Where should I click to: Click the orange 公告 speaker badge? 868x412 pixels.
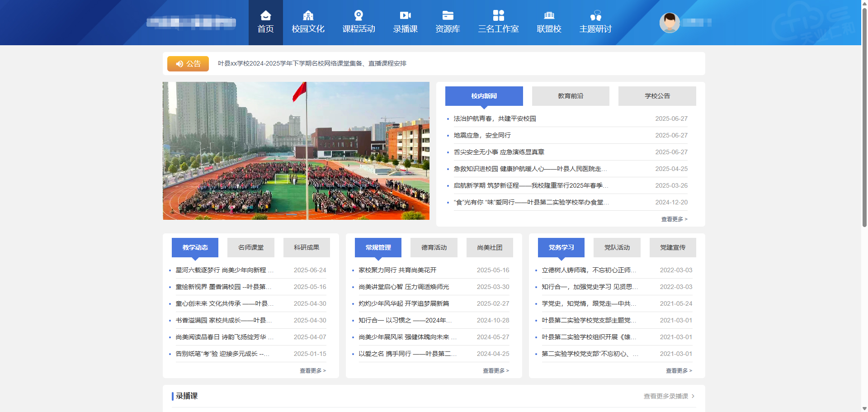tap(188, 64)
